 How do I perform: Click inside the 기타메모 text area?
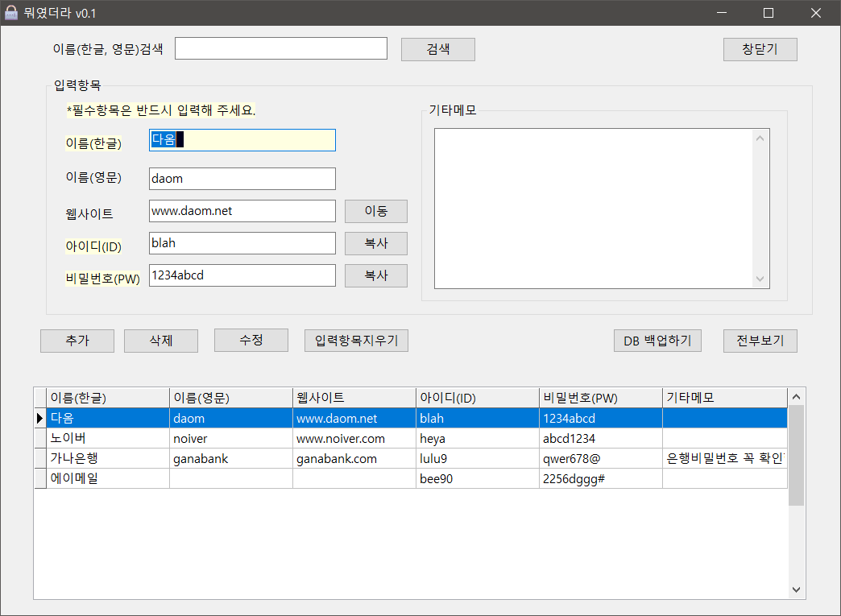pos(594,209)
